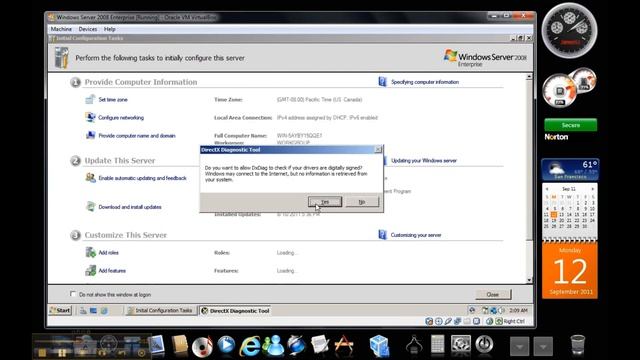Click the VirtualBox optical disk indicator
The width and height of the screenshot is (640, 360).
439,321
